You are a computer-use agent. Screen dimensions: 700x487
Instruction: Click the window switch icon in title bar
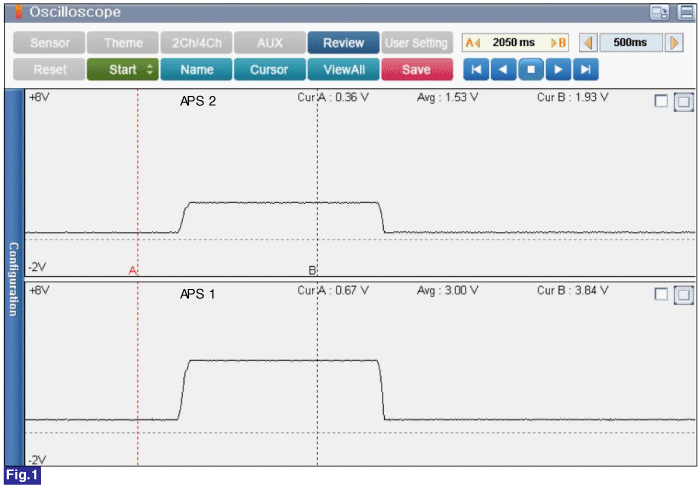tap(659, 12)
